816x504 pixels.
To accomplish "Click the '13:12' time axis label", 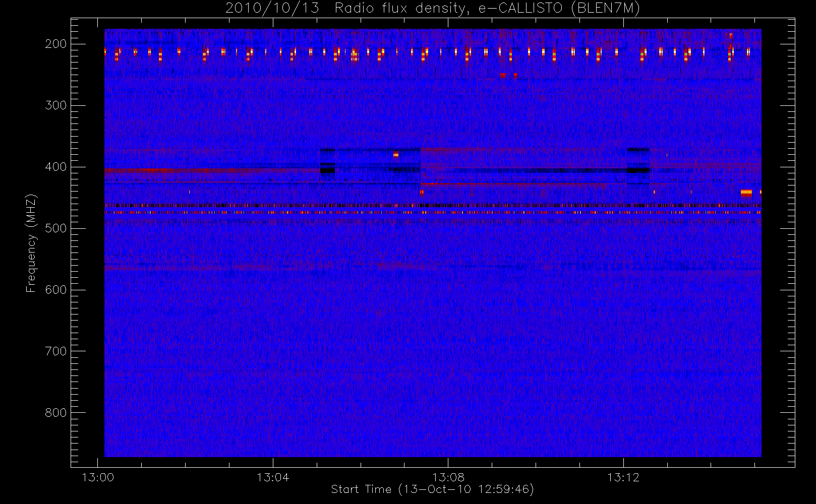I will (623, 477).
